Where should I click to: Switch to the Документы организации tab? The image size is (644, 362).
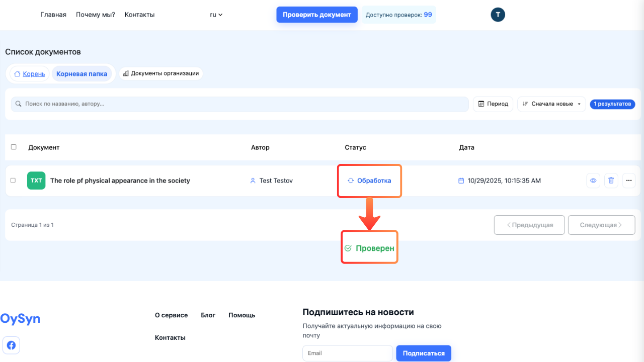pos(160,73)
